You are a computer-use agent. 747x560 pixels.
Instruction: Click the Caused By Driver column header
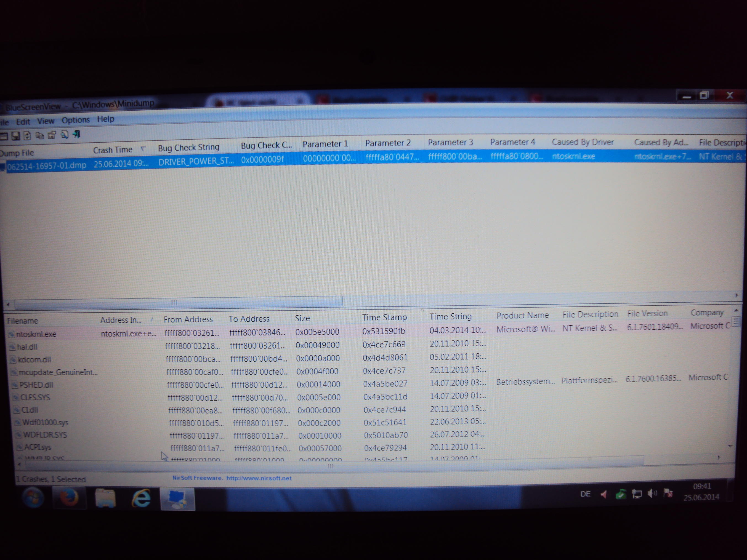click(x=583, y=142)
